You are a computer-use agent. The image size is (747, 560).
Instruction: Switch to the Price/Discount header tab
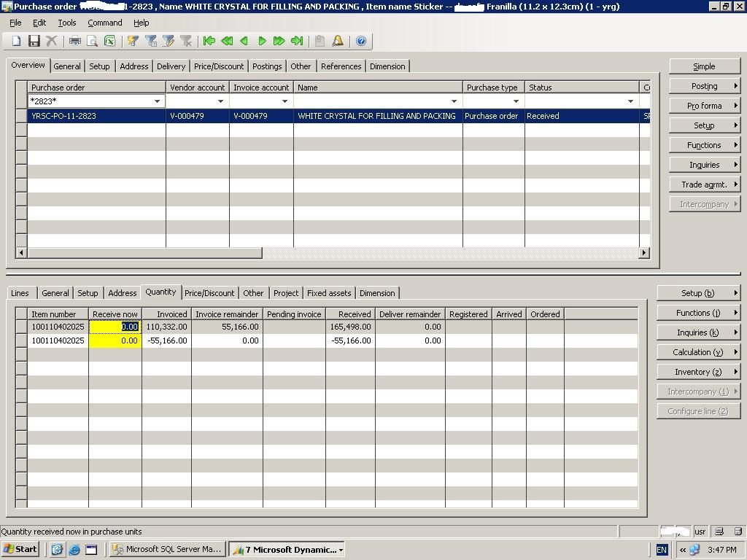[x=219, y=66]
